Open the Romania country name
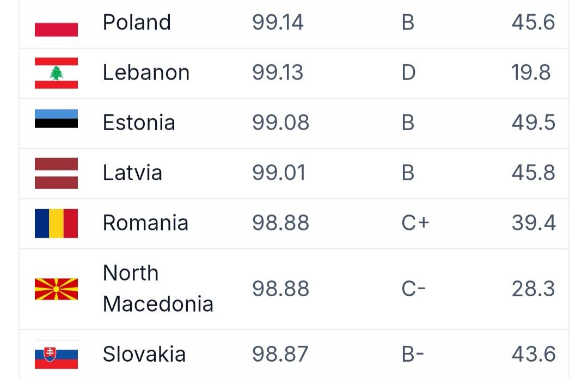This screenshot has height=378, width=588. (145, 223)
